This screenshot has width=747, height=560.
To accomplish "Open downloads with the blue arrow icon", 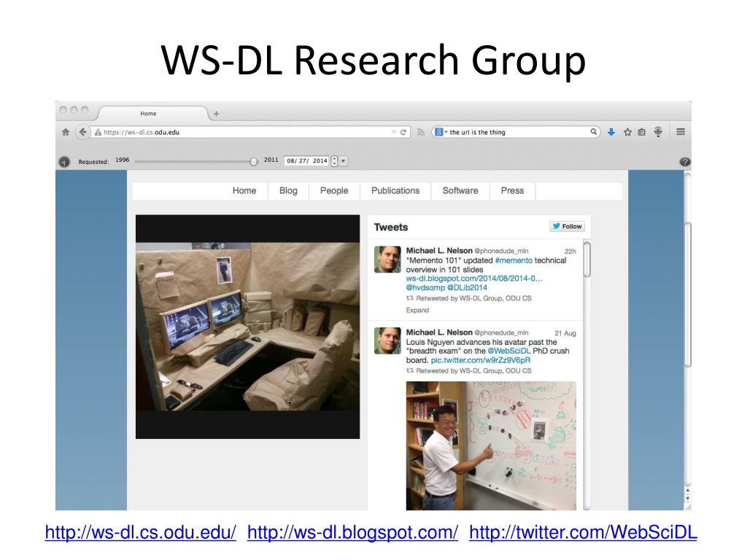I will pos(611,132).
